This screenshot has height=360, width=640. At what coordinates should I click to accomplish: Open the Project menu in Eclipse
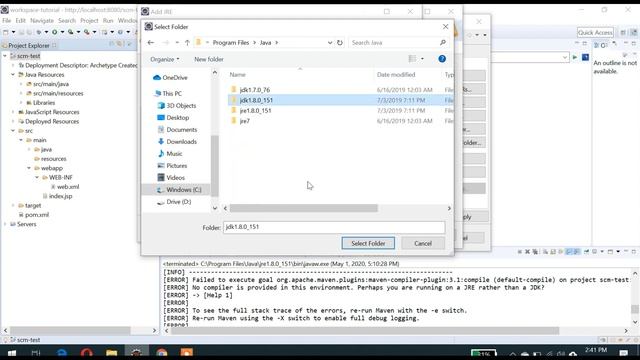[x=89, y=20]
